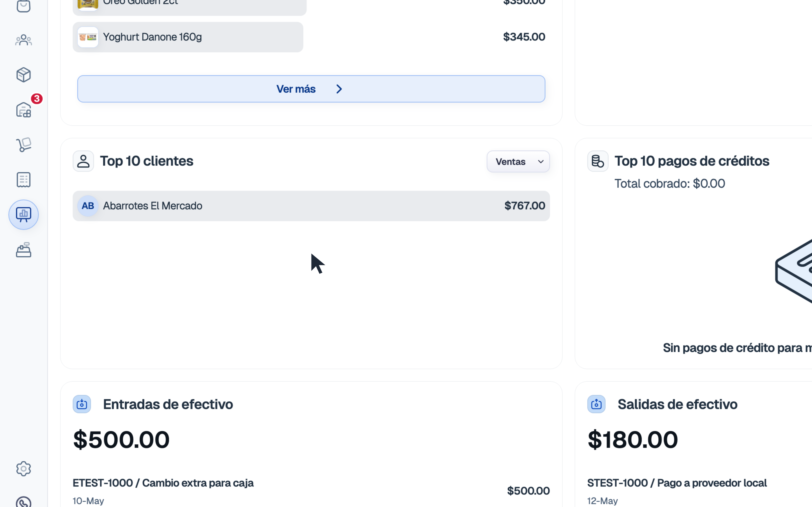This screenshot has height=507, width=812.
Task: Select the Yoghurt Danone 160g product row
Action: (188, 37)
